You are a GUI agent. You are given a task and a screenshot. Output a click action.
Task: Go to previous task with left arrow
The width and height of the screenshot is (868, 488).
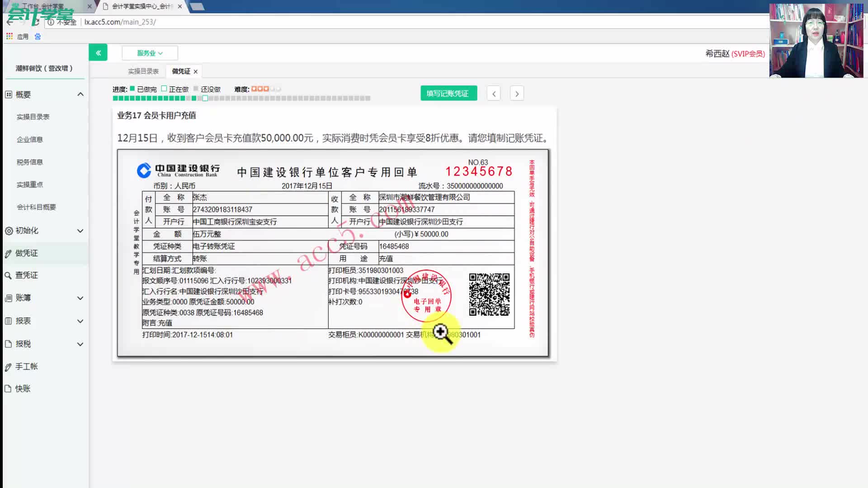(494, 94)
